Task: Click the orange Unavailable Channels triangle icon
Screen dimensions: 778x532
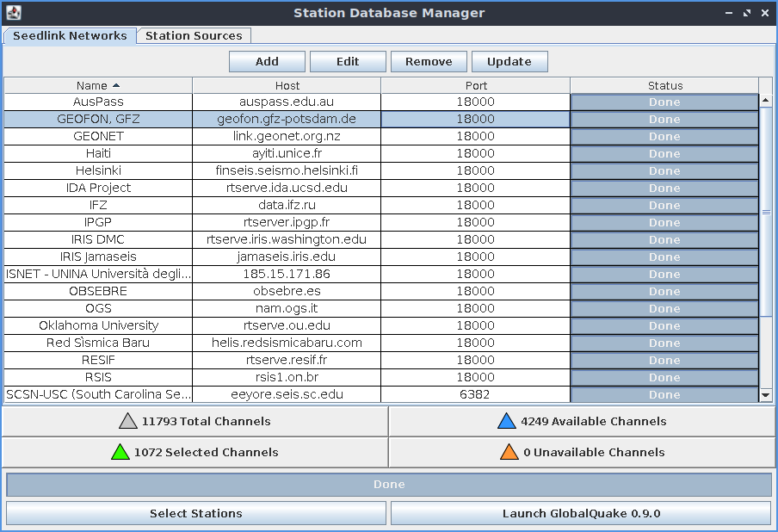Action: click(x=508, y=452)
